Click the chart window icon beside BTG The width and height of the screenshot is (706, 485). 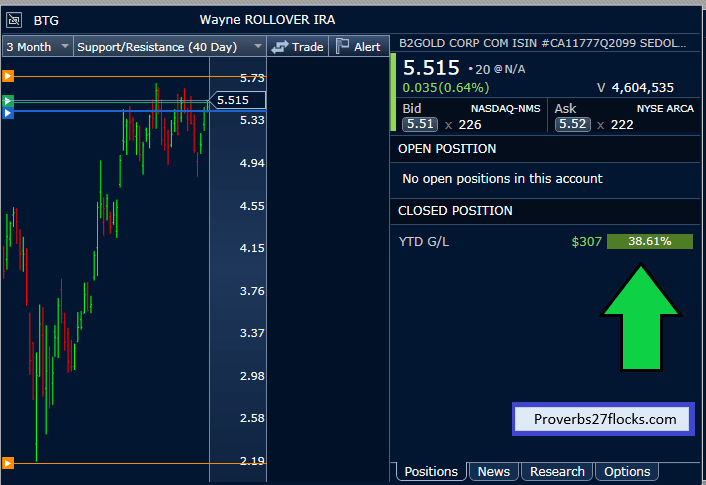click(14, 20)
